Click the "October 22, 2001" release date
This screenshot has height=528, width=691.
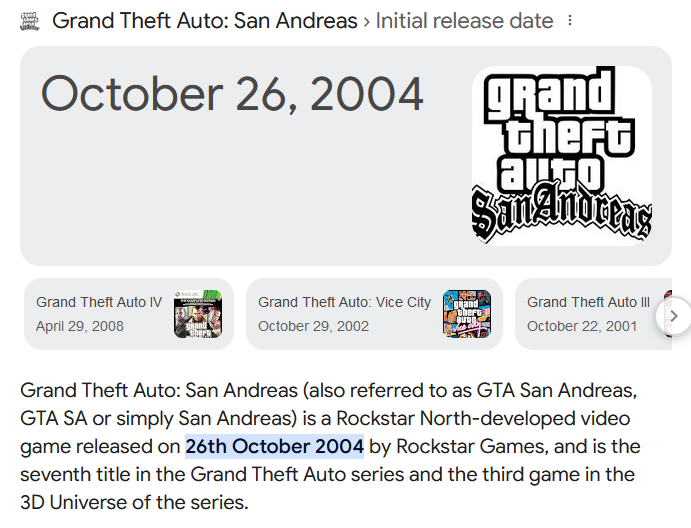(x=582, y=326)
